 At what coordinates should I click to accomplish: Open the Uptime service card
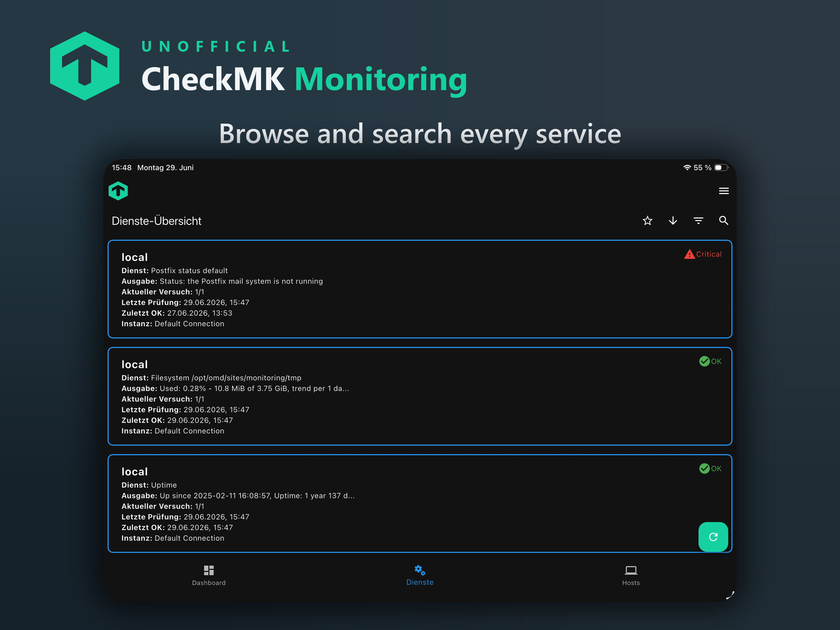click(x=420, y=504)
